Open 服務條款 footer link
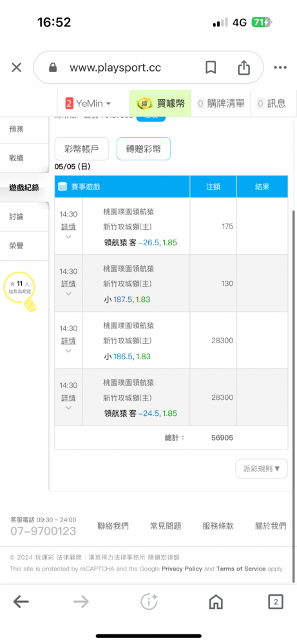This screenshot has height=644, width=297. click(x=218, y=526)
